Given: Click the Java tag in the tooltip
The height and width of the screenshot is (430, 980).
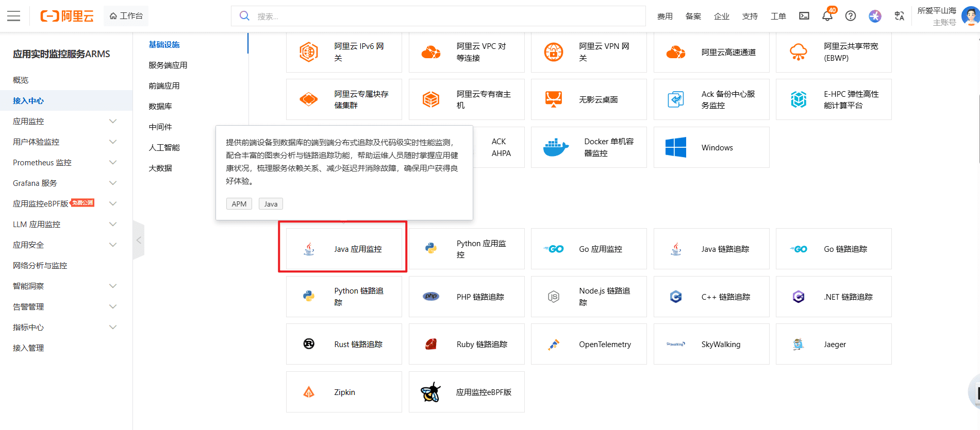Looking at the screenshot, I should (271, 204).
